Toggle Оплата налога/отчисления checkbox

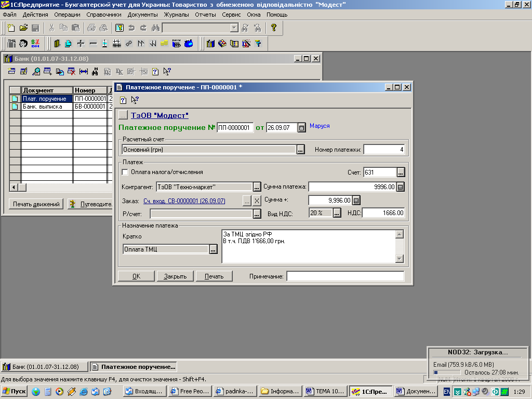coord(125,172)
